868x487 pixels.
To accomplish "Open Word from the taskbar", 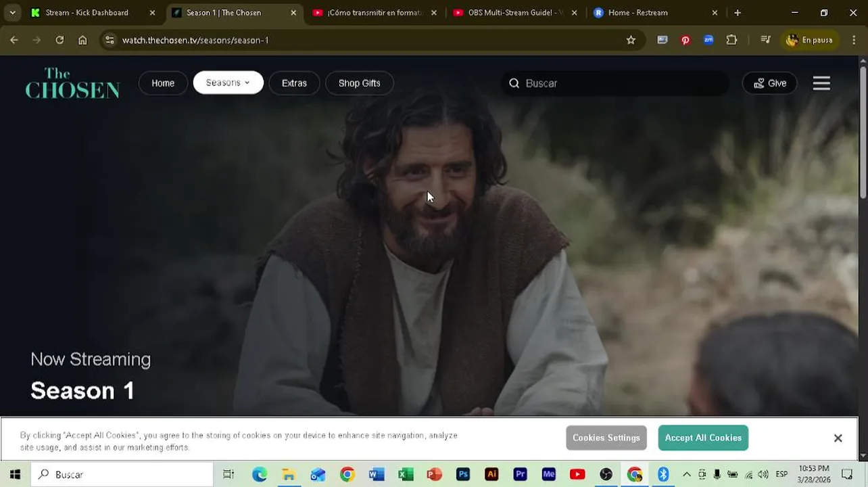I will (x=377, y=474).
